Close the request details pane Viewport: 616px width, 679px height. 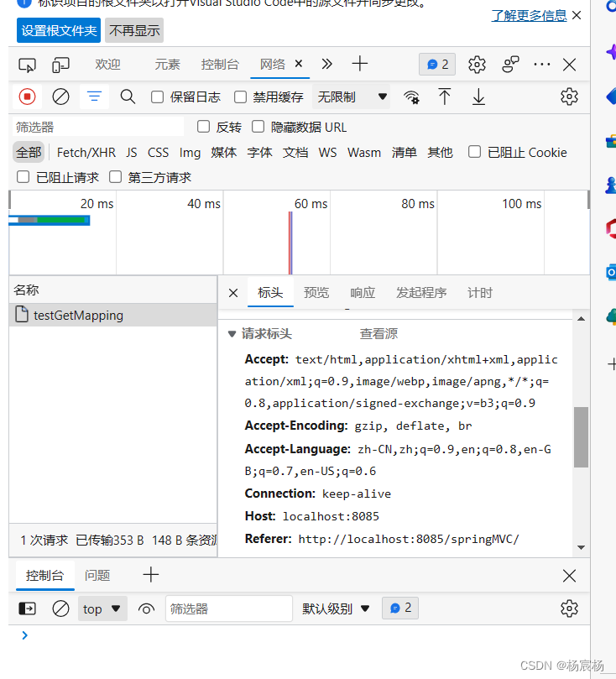click(233, 293)
